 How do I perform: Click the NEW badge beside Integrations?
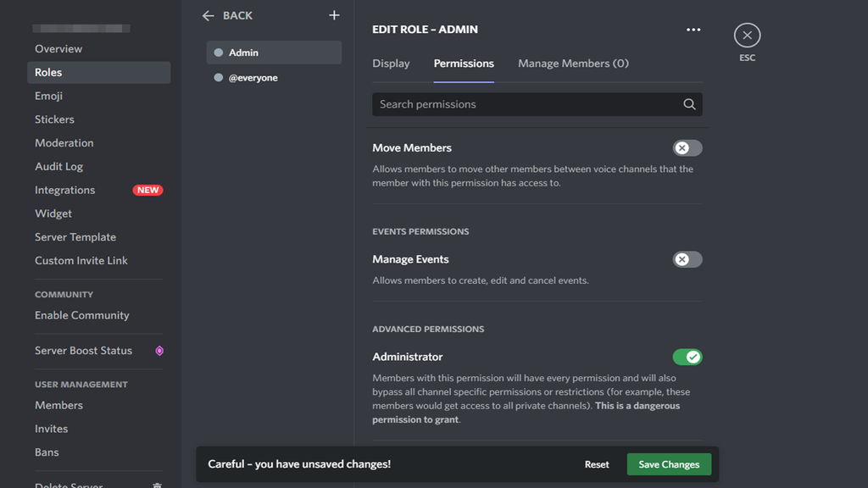click(147, 190)
